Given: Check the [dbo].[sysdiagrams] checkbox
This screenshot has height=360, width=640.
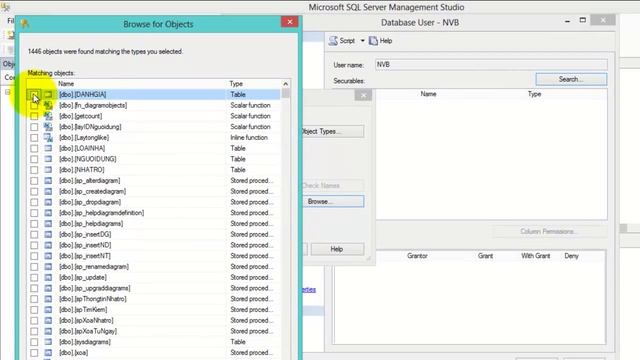Looking at the screenshot, I should click(x=34, y=342).
